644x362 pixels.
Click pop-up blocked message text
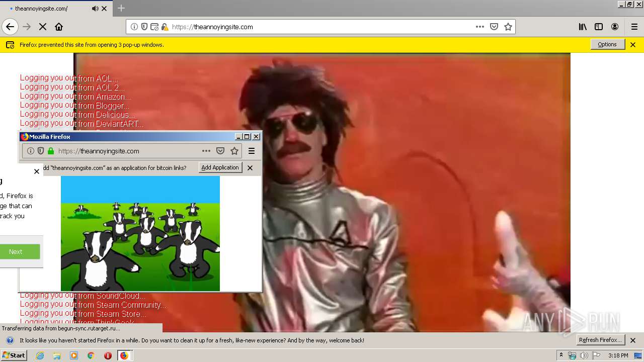(92, 45)
